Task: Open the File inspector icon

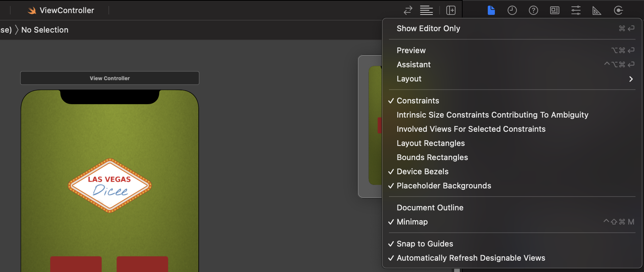Action: (491, 10)
